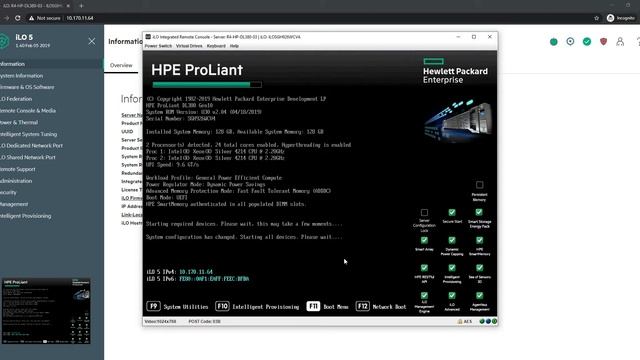Click the F9 System Utilities key icon
The height and width of the screenshot is (360, 640).
click(x=153, y=306)
